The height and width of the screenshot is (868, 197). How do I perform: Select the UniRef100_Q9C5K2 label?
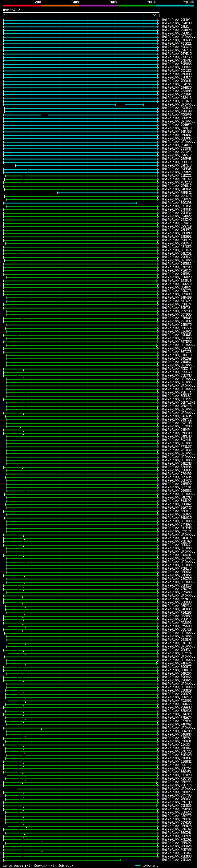tap(176, 257)
